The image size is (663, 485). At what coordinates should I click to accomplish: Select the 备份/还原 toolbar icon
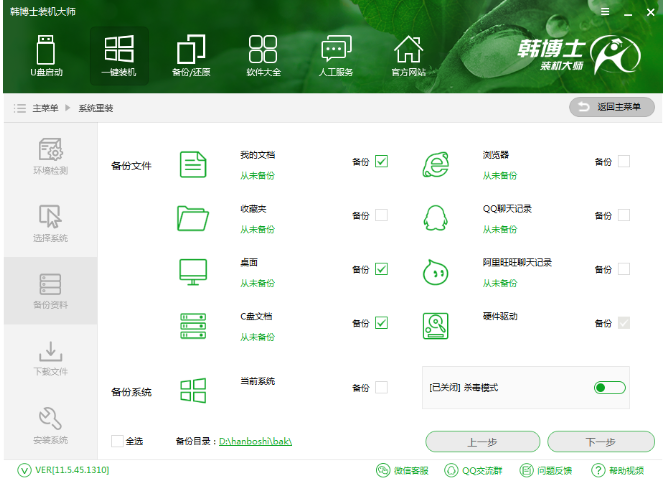pyautogui.click(x=190, y=55)
